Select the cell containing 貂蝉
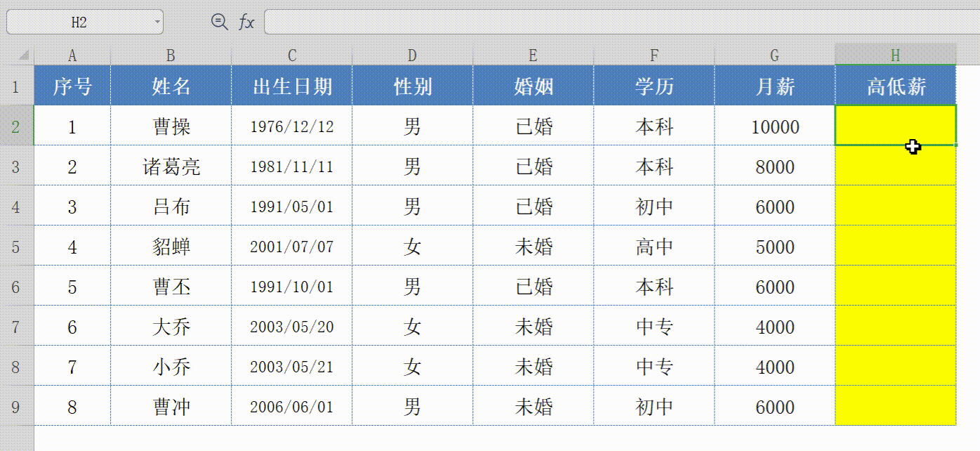Viewport: 980px width, 451px height. pos(171,247)
